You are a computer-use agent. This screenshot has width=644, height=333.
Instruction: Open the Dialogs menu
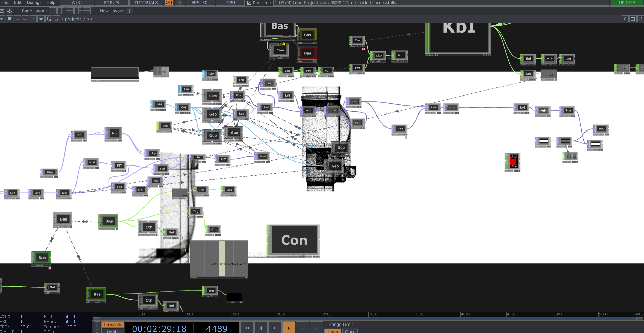click(x=34, y=3)
